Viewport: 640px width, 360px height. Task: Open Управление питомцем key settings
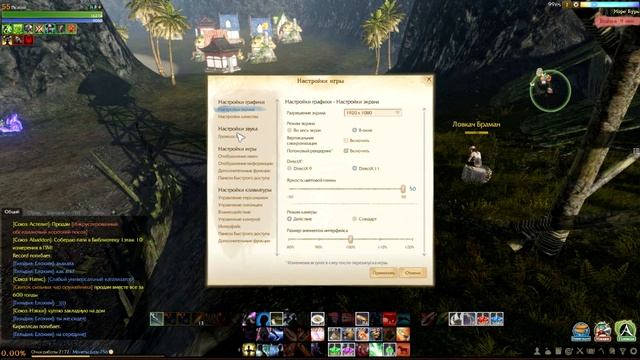(x=240, y=205)
